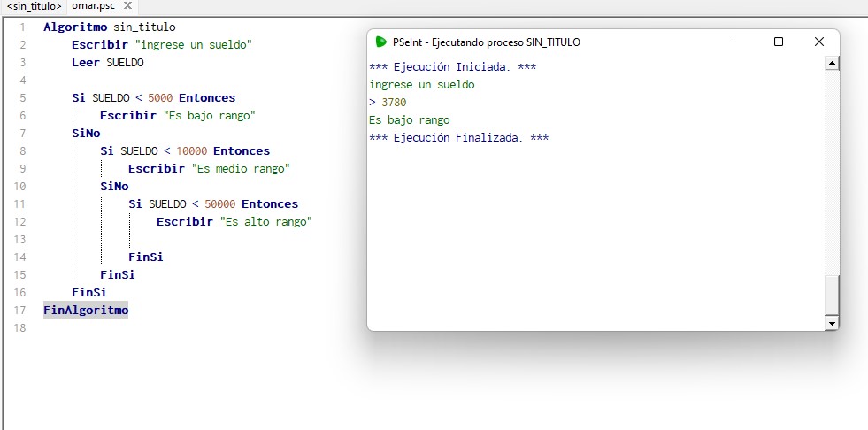Switch to the <sin_titulo> tab

(x=34, y=6)
